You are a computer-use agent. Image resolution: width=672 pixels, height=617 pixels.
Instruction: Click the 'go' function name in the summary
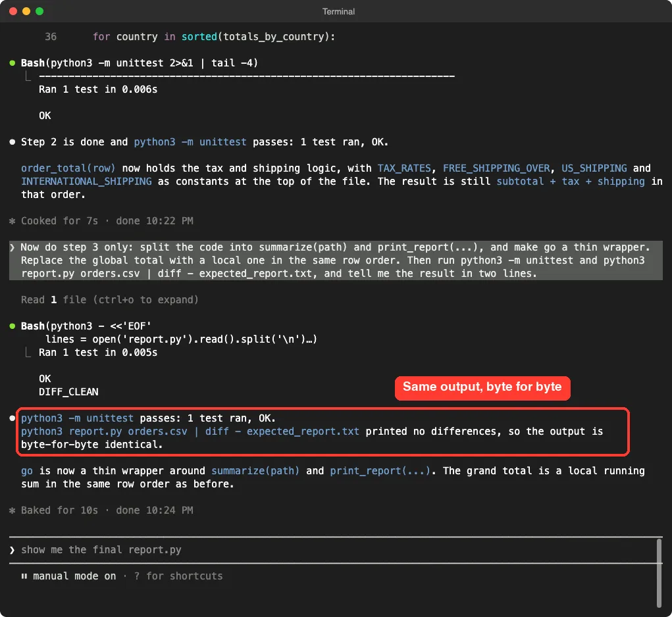coord(27,472)
